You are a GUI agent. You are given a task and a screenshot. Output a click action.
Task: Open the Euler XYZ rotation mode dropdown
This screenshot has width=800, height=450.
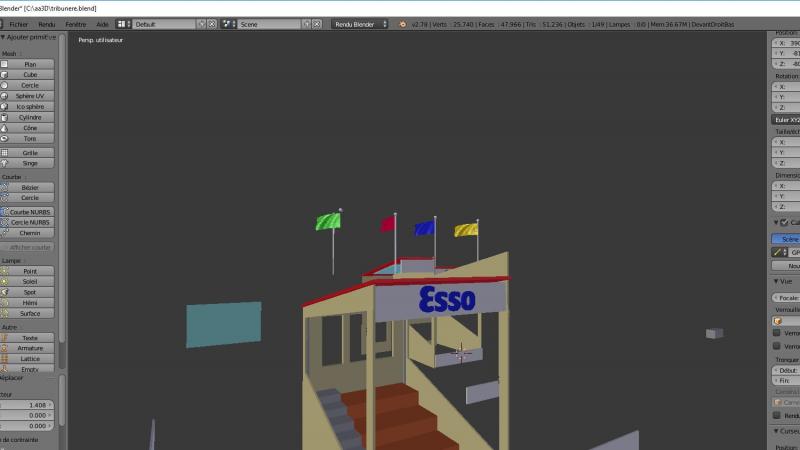click(786, 119)
